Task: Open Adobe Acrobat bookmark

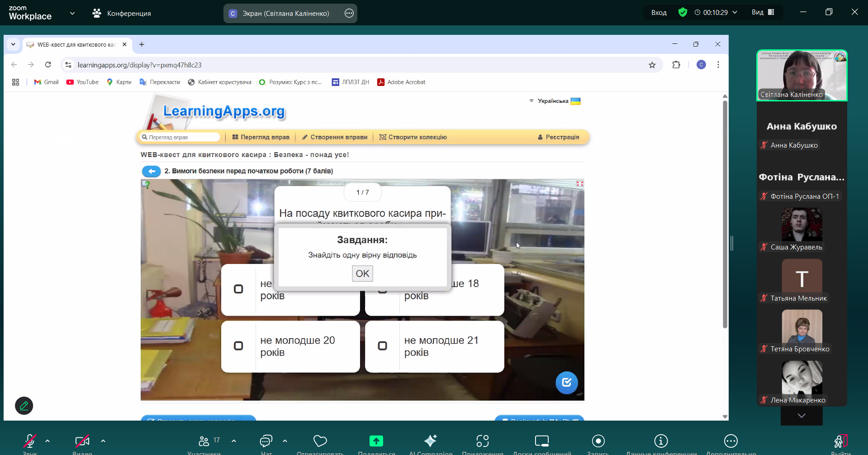Action: coord(401,82)
